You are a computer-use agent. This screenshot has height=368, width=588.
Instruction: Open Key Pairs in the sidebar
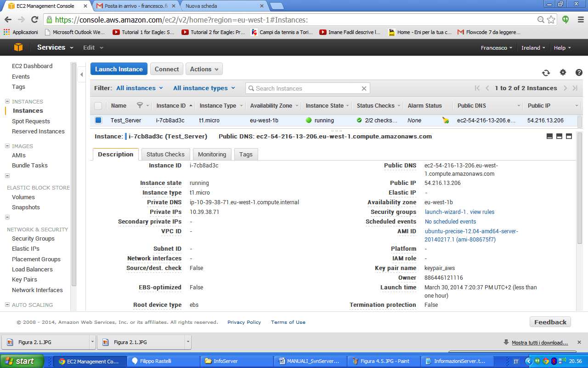[24, 279]
